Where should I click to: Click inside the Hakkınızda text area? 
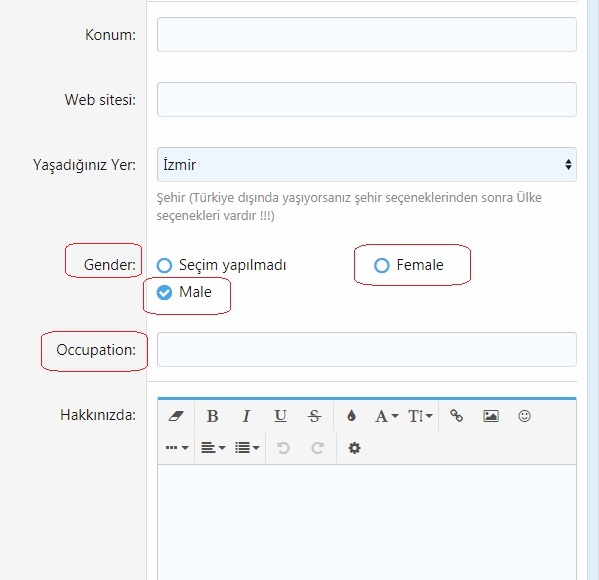click(367, 522)
